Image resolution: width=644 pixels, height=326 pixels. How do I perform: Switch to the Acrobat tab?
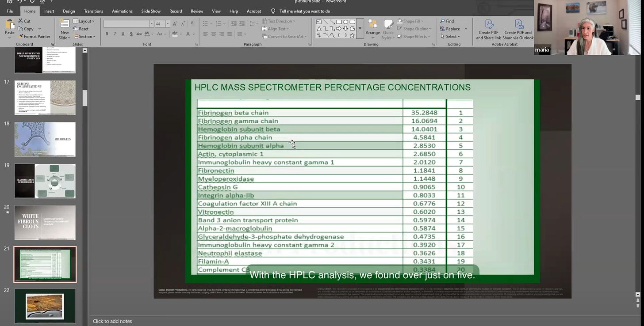(x=254, y=11)
